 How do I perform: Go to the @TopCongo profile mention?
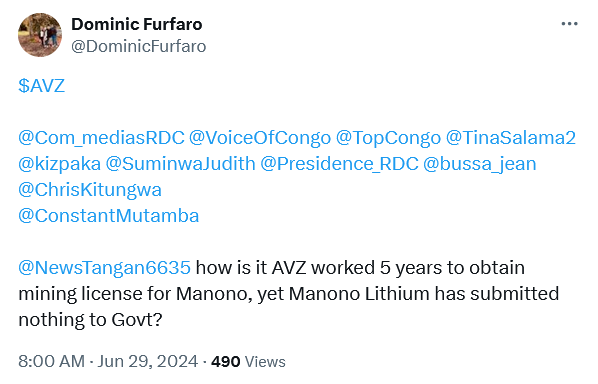(x=388, y=138)
